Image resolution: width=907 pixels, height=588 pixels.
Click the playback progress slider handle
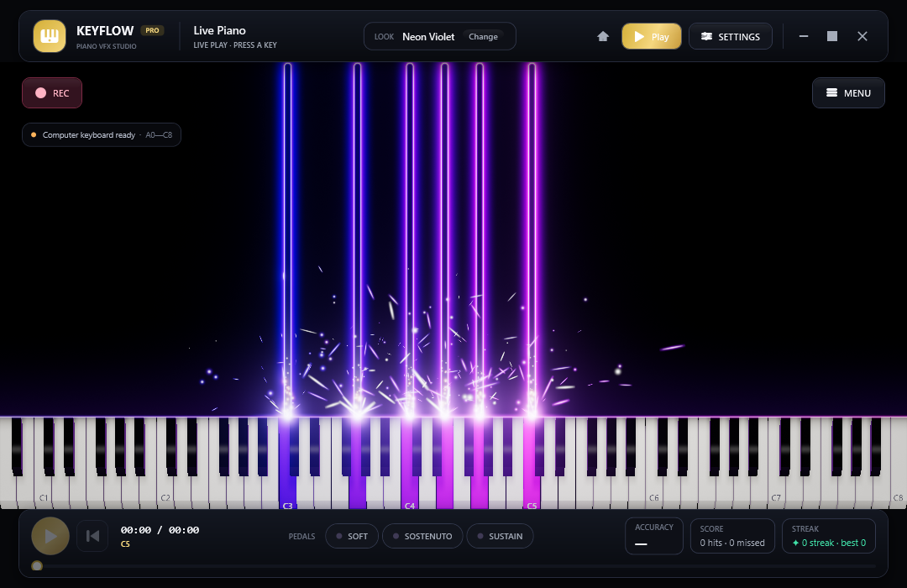(x=37, y=565)
